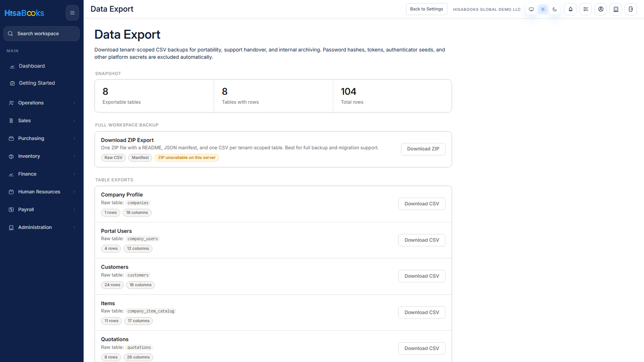Click the search magnifier icon in sidebar

[10, 34]
